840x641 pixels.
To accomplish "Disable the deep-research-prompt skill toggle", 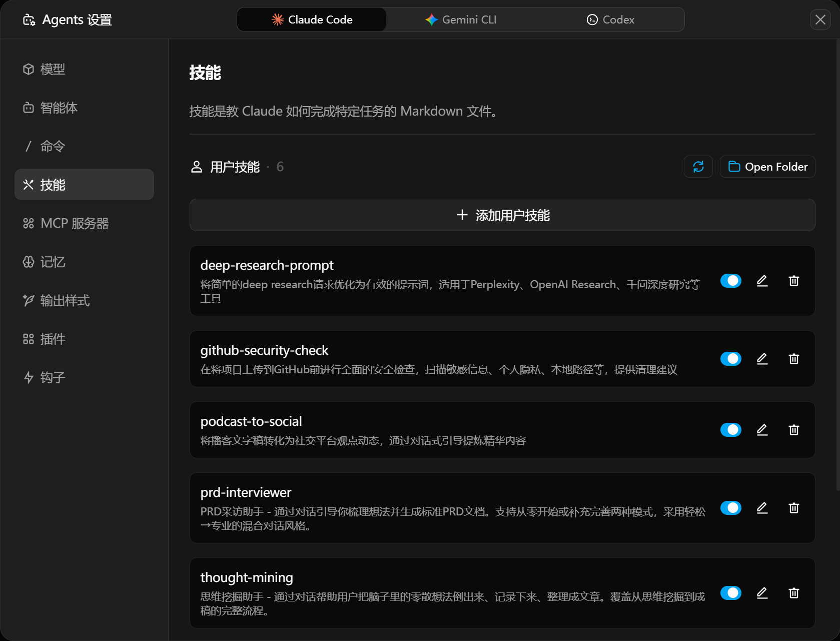I will [x=730, y=281].
